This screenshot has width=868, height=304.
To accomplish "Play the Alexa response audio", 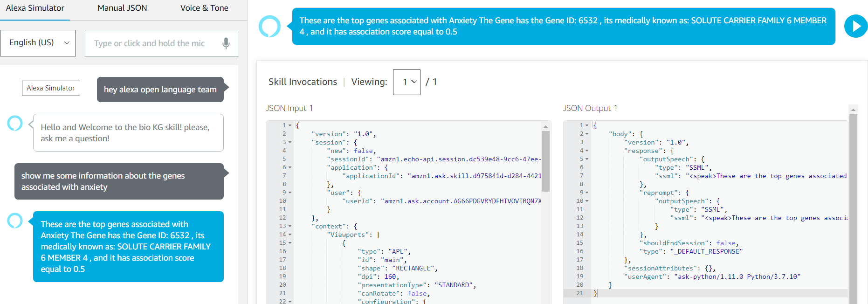I will (856, 26).
